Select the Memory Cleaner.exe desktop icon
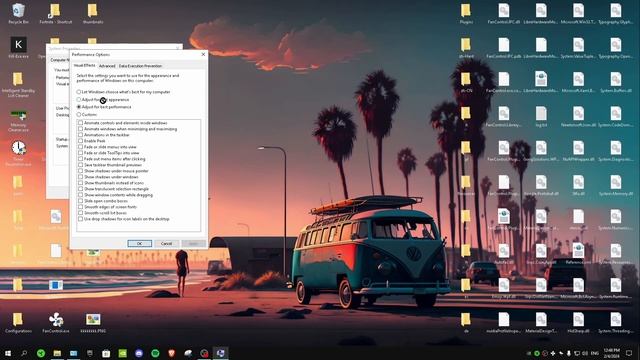640x360 pixels. pos(18,120)
